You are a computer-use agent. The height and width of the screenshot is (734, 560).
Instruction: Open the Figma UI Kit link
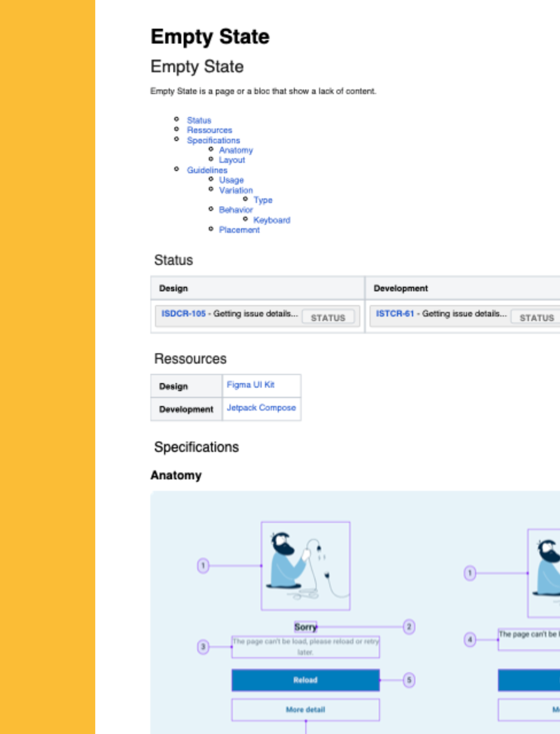click(x=250, y=385)
